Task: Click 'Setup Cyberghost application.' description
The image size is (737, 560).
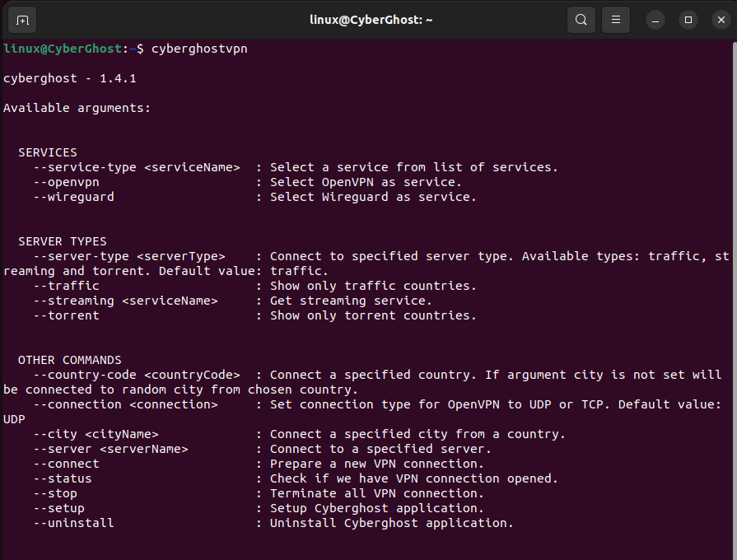Action: coord(377,508)
